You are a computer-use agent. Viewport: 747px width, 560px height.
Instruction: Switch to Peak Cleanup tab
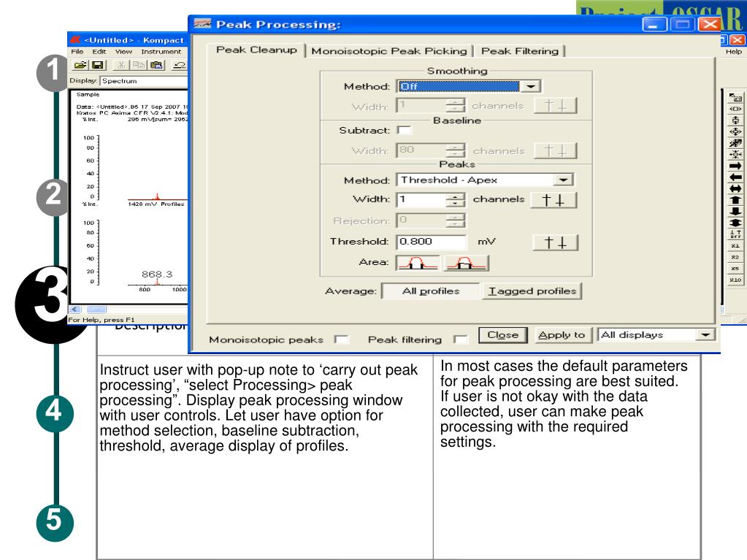tap(256, 50)
